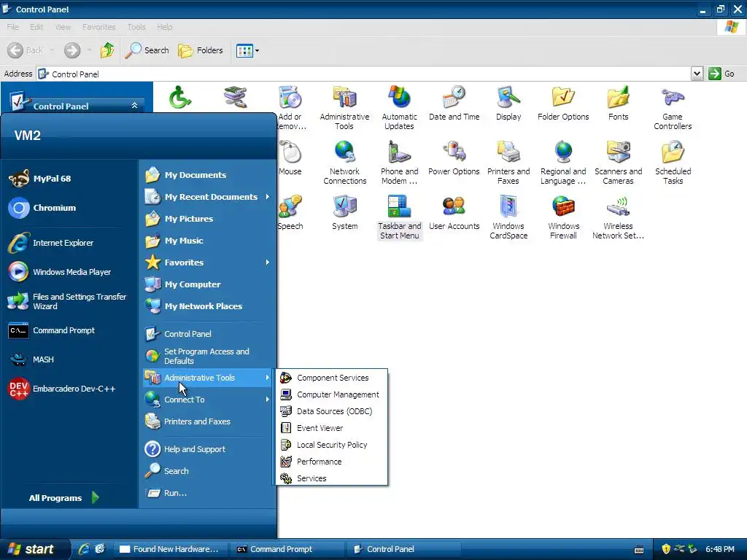Collapse the Control Panel side pane chevron

(134, 105)
